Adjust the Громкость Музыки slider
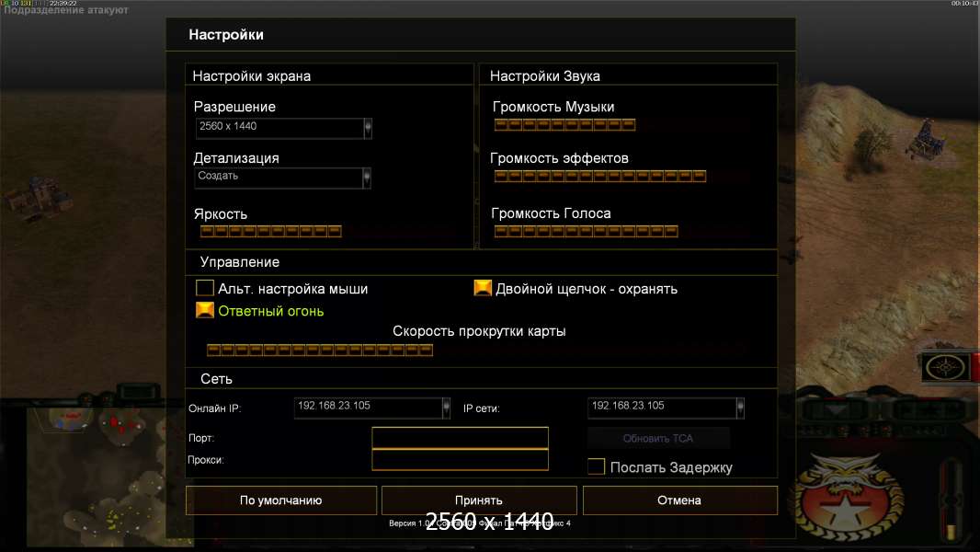Viewport: 980px width, 552px height. (x=564, y=125)
